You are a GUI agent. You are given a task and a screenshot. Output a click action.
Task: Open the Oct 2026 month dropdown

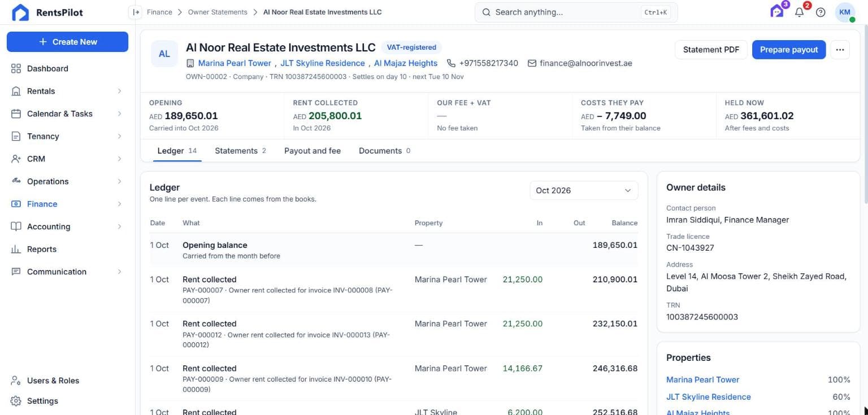pos(584,190)
